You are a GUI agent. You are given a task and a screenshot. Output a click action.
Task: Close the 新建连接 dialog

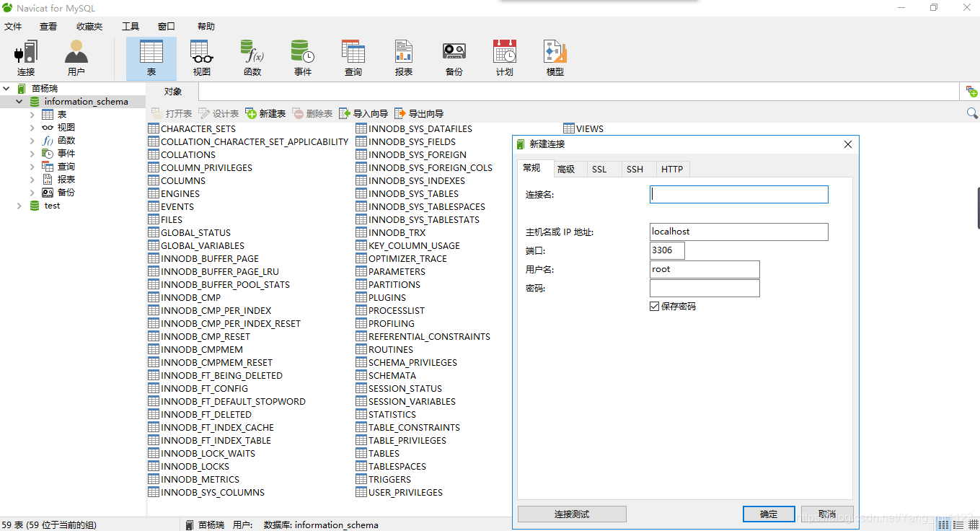[x=848, y=144]
